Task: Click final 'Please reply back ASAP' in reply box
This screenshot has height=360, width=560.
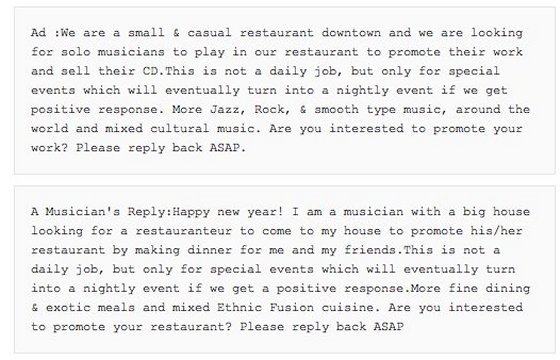Action: [x=322, y=327]
